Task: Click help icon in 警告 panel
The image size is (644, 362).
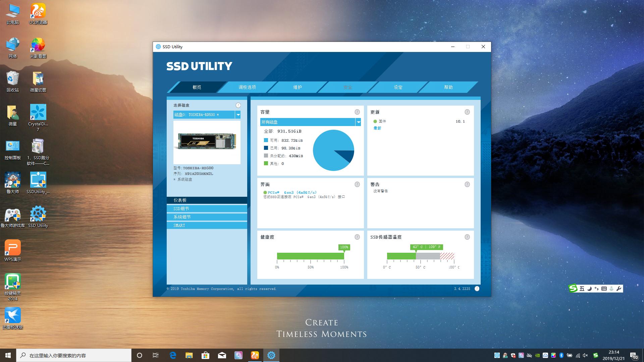Action: 467,184
